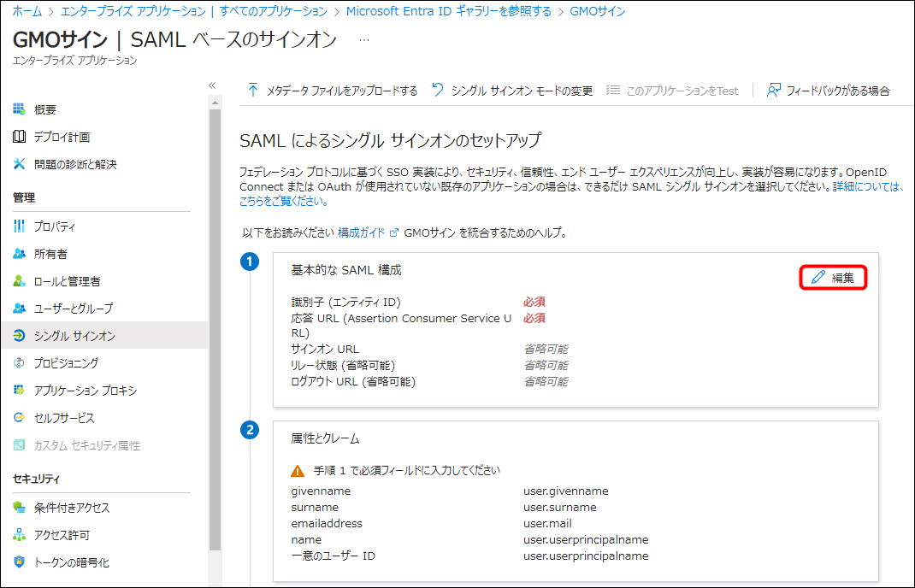
Task: Open 条件付きアクセス under セキュリティ
Action: [x=72, y=508]
